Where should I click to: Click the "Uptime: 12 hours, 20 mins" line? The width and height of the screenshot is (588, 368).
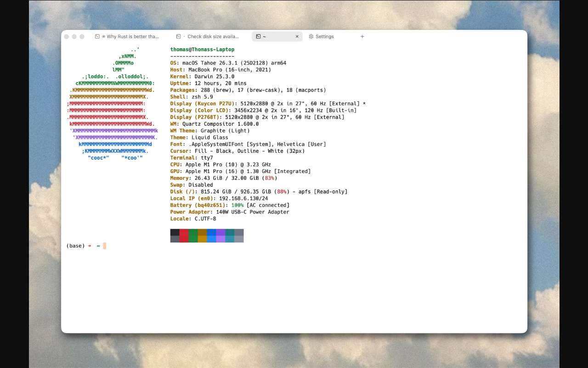coord(208,83)
